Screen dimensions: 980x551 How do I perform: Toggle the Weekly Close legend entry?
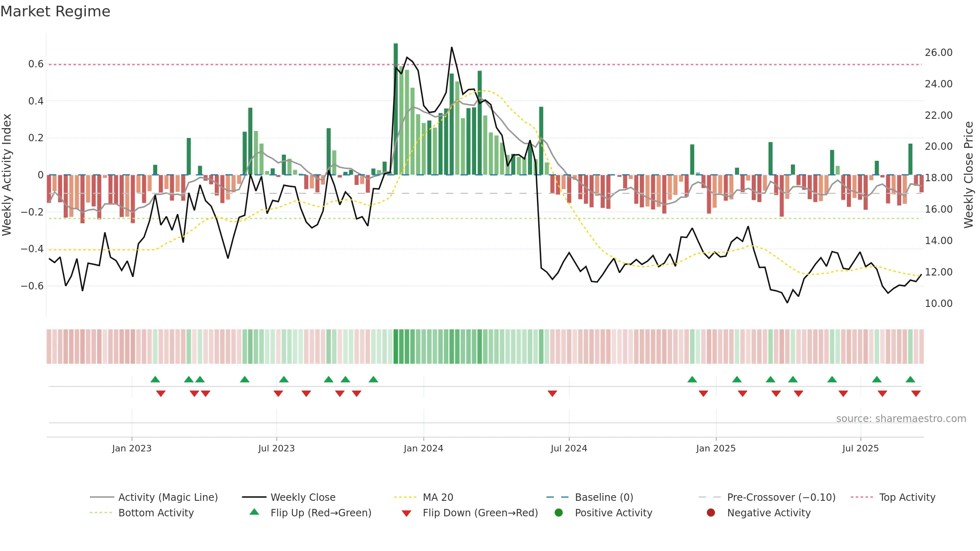(x=289, y=497)
